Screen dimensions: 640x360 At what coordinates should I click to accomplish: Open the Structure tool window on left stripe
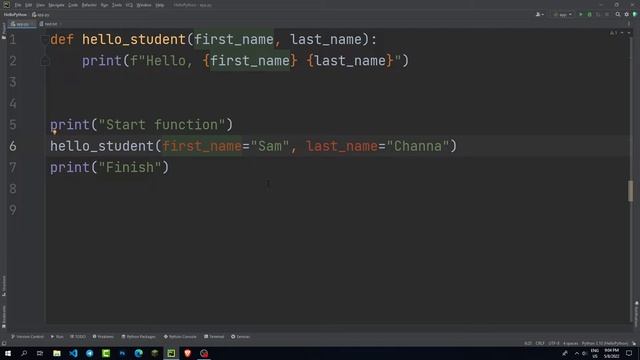click(x=4, y=286)
